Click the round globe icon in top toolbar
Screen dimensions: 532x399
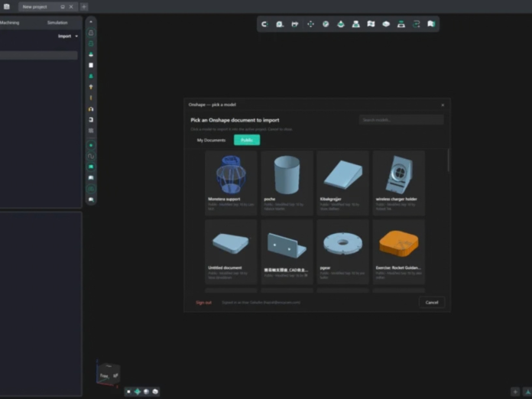click(x=326, y=24)
